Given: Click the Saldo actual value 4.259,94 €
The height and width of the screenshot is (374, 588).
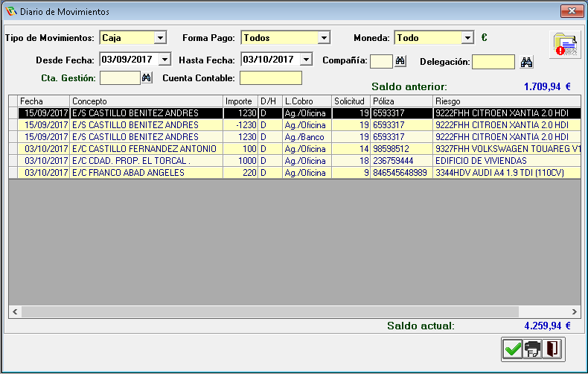Looking at the screenshot, I should (x=547, y=326).
